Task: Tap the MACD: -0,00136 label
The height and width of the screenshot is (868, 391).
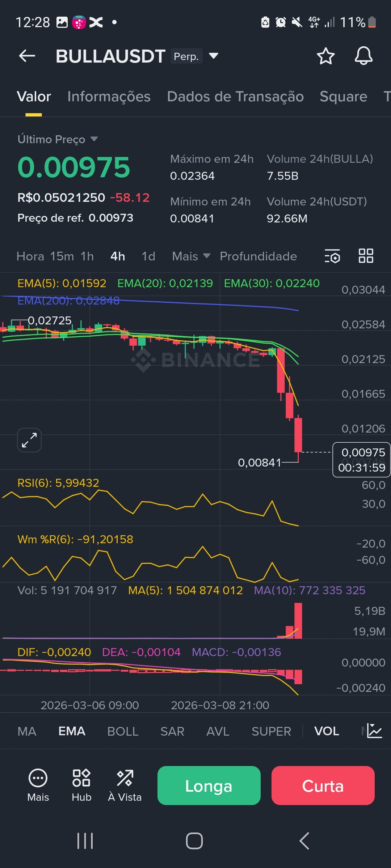Action: pyautogui.click(x=236, y=652)
